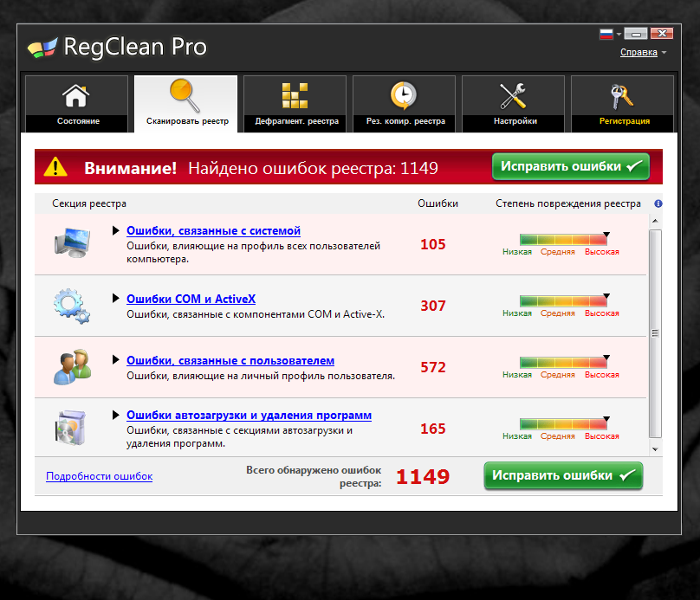Click the scroll down arrow in error list
Screen dimensions: 700x600
pyautogui.click(x=655, y=449)
